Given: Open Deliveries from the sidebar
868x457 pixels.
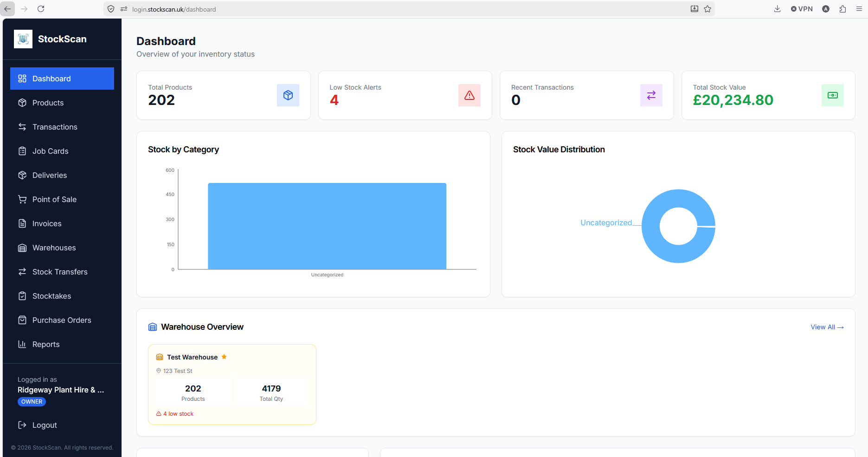Looking at the screenshot, I should (62, 175).
